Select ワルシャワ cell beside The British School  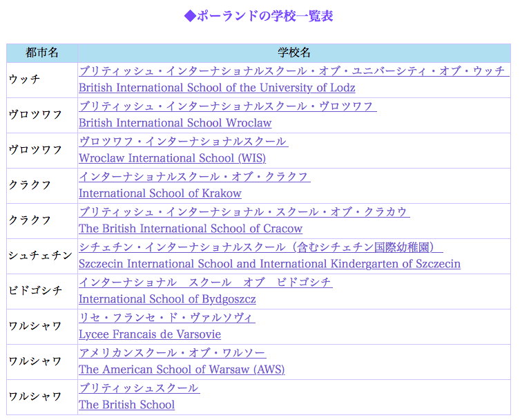coord(42,397)
